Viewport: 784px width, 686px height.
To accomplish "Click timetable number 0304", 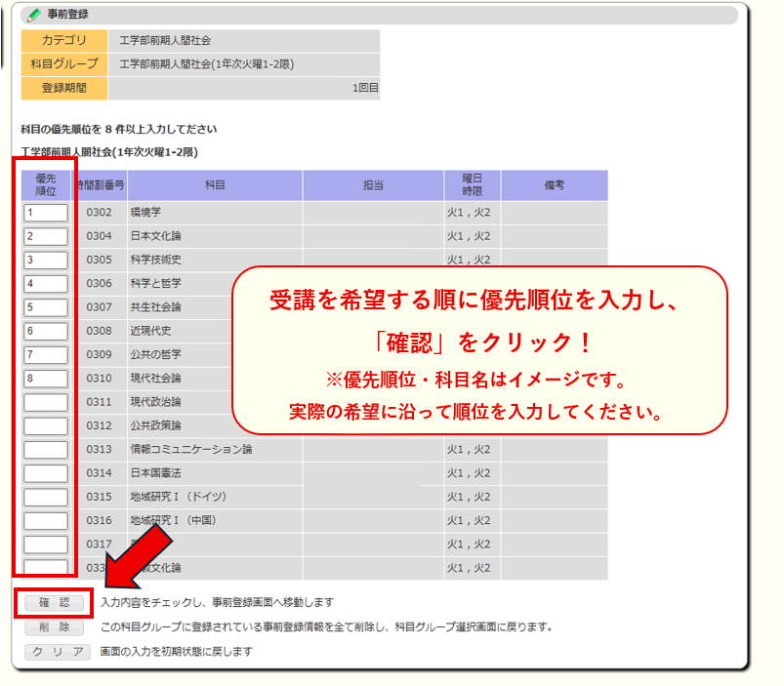I will [x=99, y=236].
